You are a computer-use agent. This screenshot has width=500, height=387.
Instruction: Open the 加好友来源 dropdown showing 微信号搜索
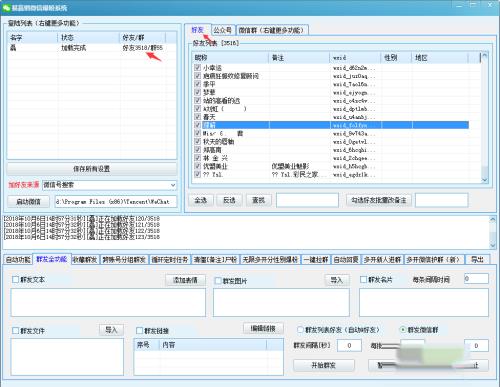[109, 185]
